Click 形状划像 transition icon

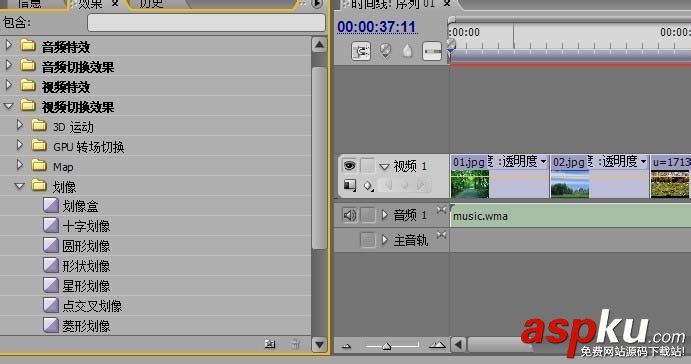(x=51, y=265)
